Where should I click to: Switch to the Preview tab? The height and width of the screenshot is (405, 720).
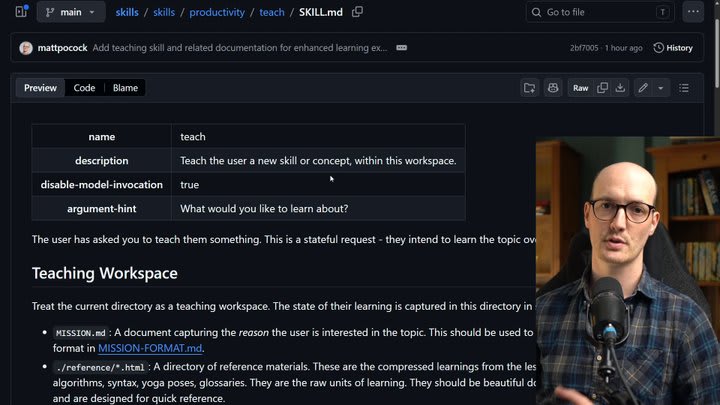[x=40, y=88]
